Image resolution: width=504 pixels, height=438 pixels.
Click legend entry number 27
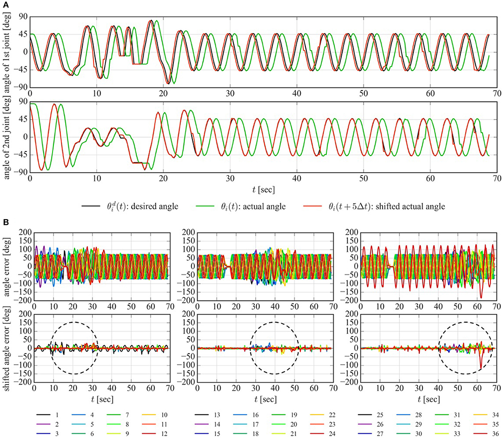coord(380,433)
